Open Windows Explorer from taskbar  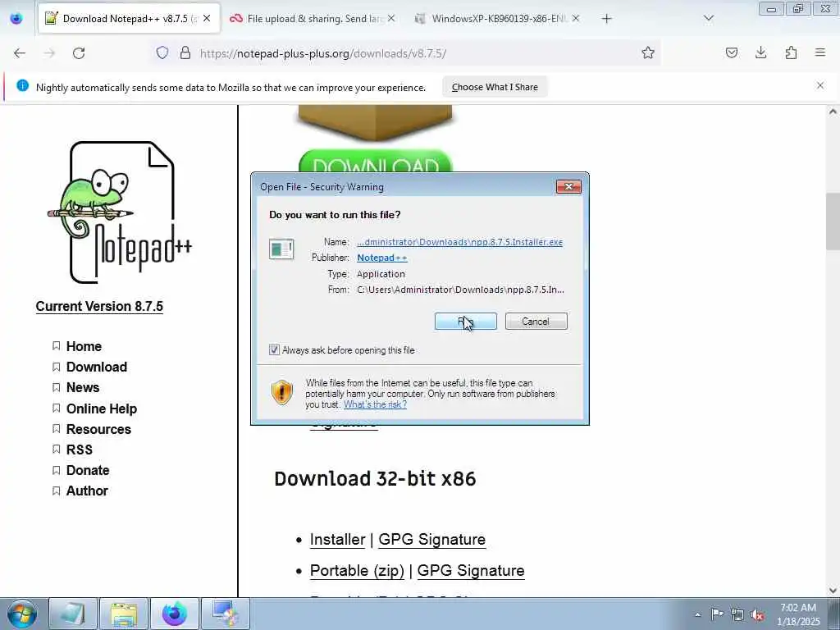pos(124,614)
